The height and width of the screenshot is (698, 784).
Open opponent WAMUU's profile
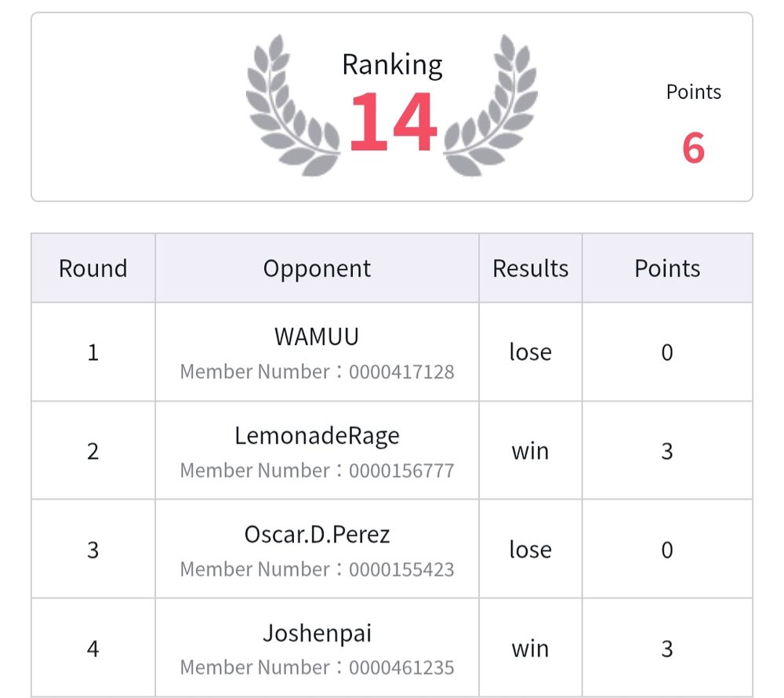[317, 336]
